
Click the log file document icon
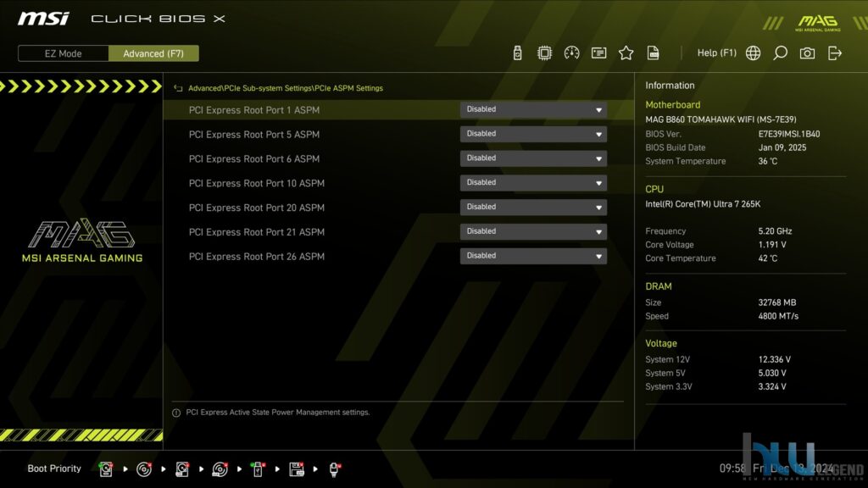[653, 53]
